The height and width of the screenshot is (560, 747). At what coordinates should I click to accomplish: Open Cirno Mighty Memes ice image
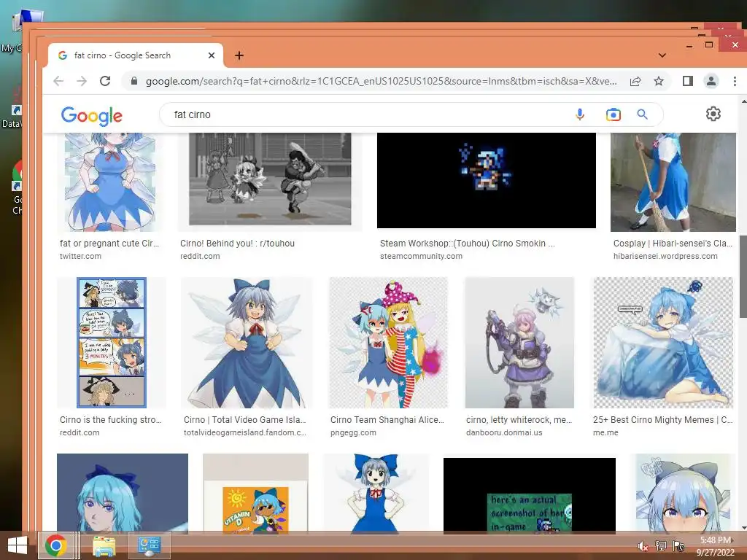[x=663, y=343]
